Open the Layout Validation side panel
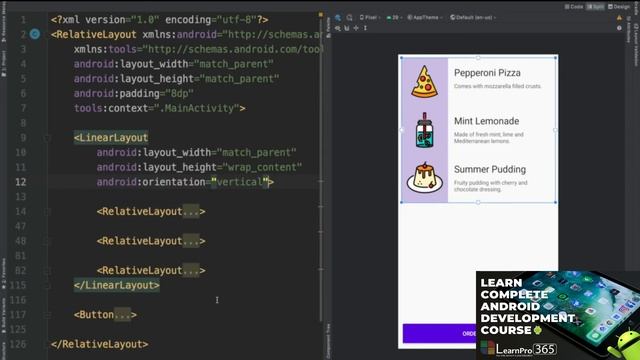 click(636, 45)
